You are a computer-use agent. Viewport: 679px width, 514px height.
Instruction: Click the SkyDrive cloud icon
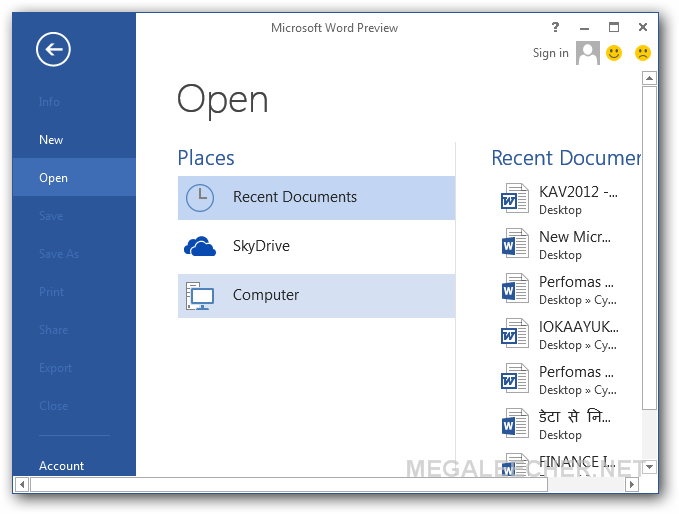[x=200, y=246]
